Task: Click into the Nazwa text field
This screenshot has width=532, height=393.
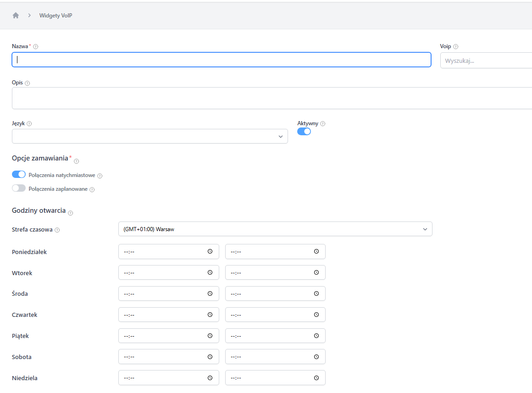Action: click(x=221, y=60)
